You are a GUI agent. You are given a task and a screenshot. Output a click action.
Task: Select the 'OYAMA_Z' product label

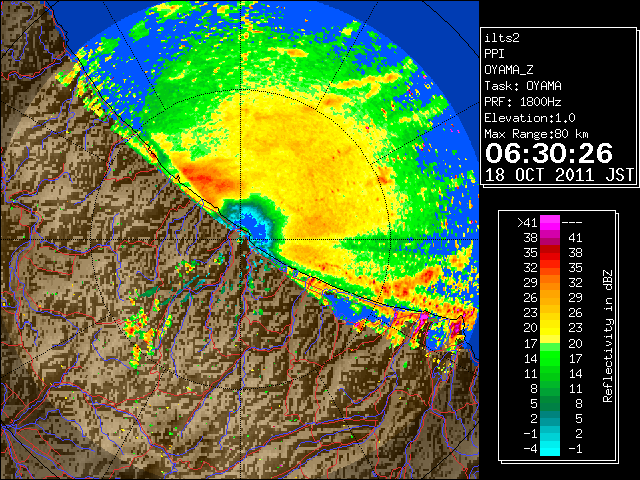[x=509, y=70]
